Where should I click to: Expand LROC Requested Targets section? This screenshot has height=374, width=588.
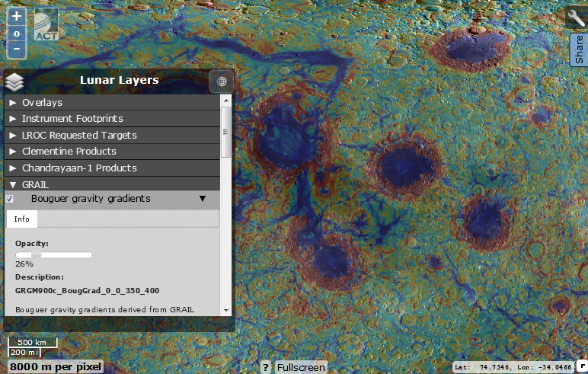112,135
